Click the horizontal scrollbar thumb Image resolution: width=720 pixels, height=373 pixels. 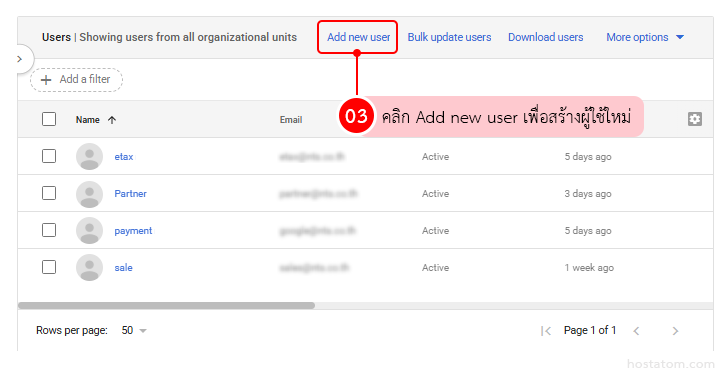click(166, 305)
